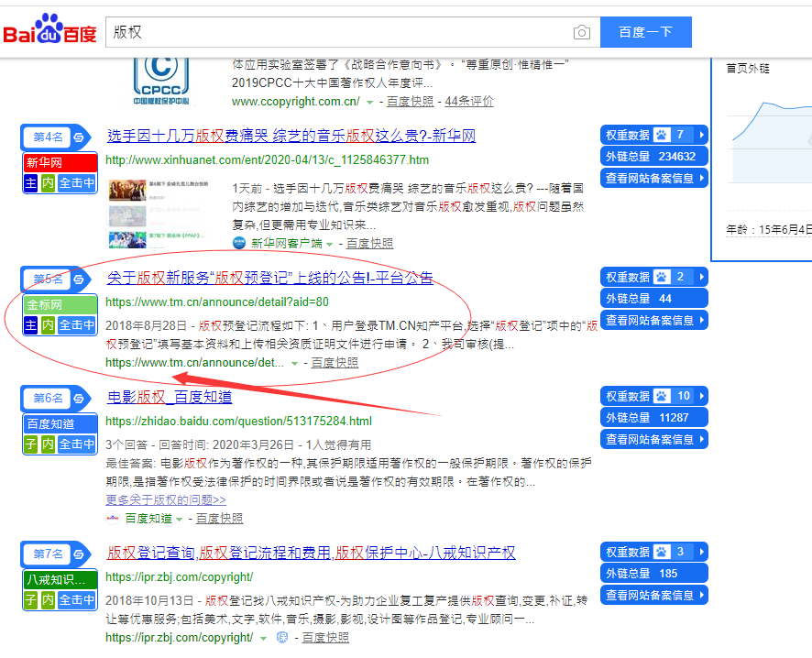This screenshot has height=658, width=812.
Task: Open 百度快照 for the ipr.zbj.com result
Action: [x=325, y=638]
